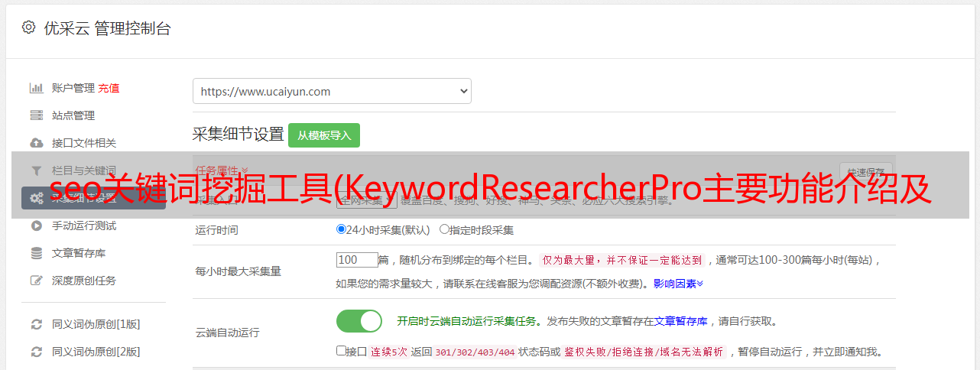Click the 每小时最大采集量 input showing 100
Viewport: 980px width, 370px height.
pyautogui.click(x=357, y=260)
